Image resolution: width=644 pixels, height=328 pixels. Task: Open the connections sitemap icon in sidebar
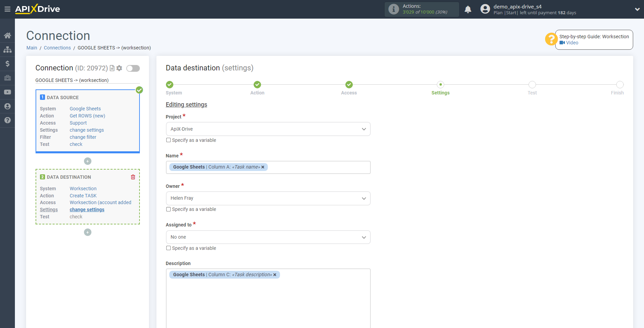7,50
